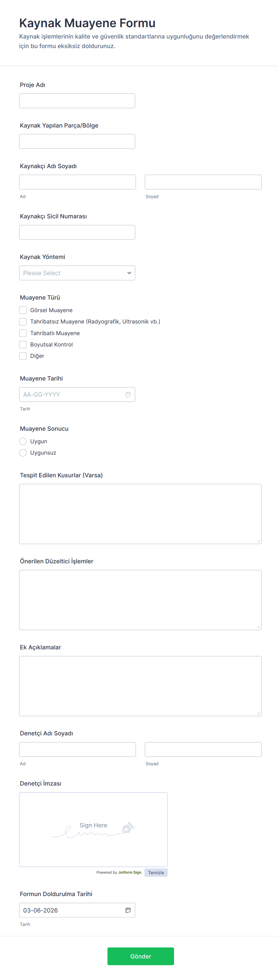The height and width of the screenshot is (980, 278).
Task: Click the Kaynakçı Sicil Numarası field
Action: tap(77, 232)
